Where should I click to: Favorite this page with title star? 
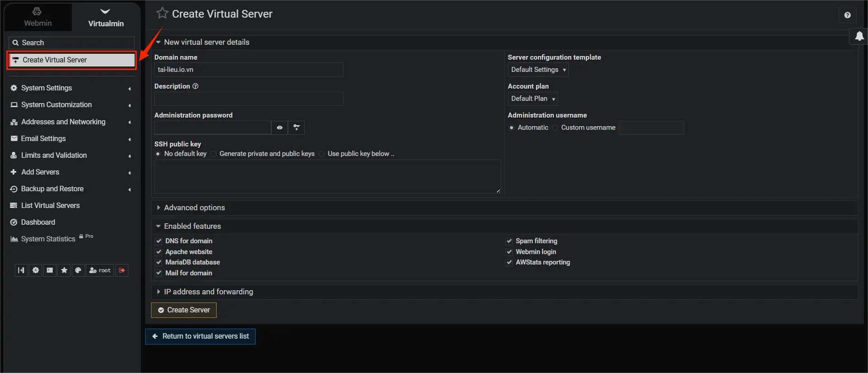[x=162, y=13]
